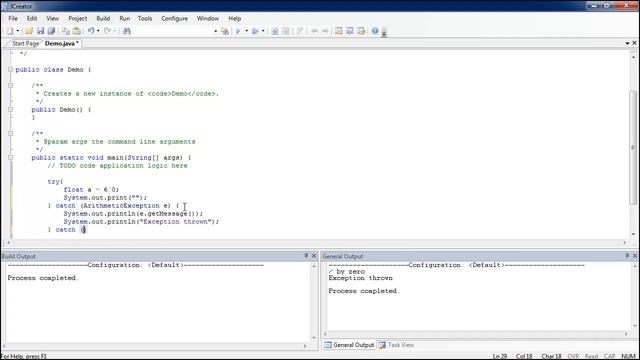Open the Redo history dropdown arrow
Viewport: 640px width, 360px height.
(x=115, y=31)
